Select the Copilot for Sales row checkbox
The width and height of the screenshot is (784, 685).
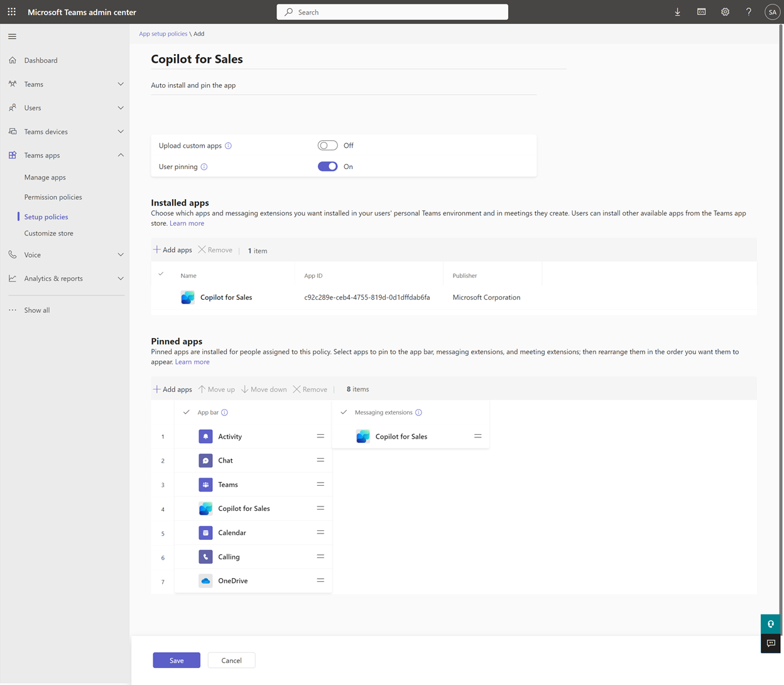tap(161, 297)
